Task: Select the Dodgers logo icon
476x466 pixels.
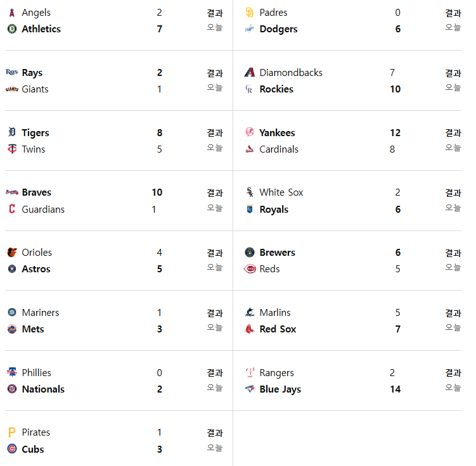Action: pos(250,29)
